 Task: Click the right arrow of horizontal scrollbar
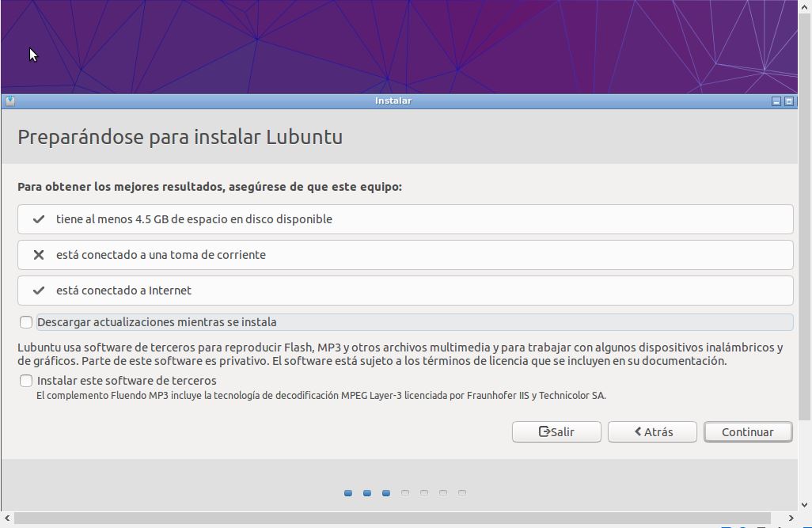pyautogui.click(x=791, y=519)
